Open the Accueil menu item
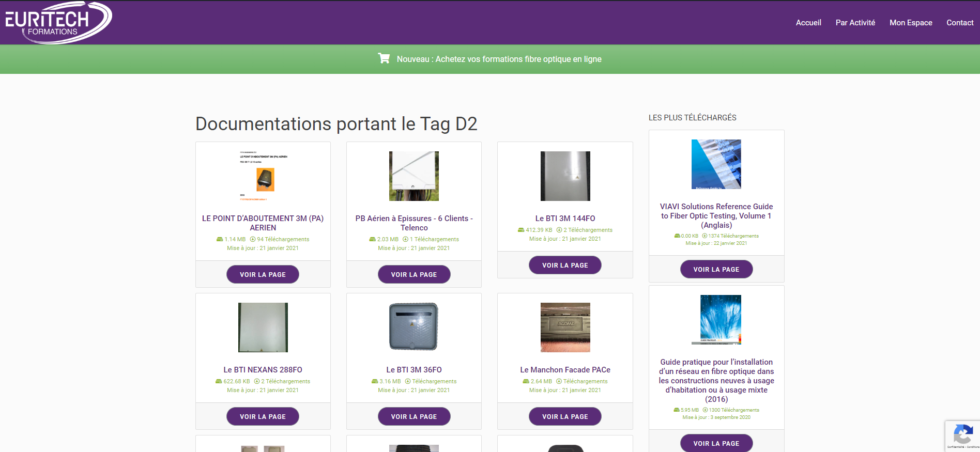This screenshot has height=452, width=980. [808, 23]
